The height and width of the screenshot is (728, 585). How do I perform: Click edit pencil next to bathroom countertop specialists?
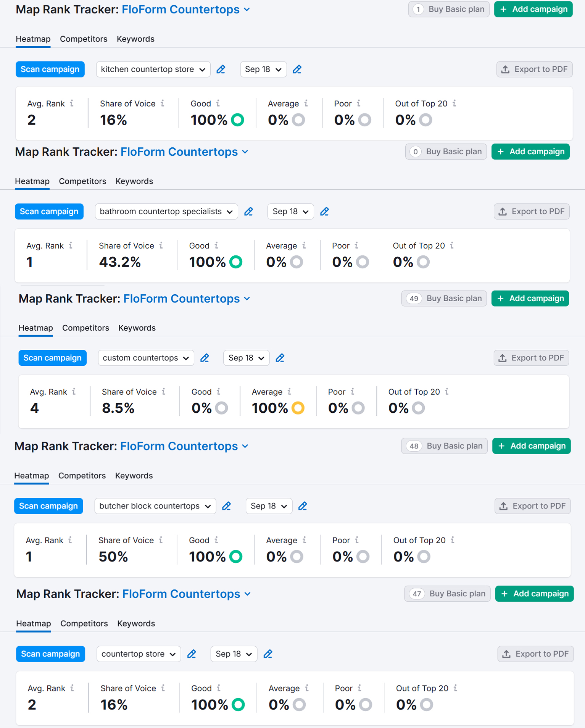pyautogui.click(x=249, y=211)
